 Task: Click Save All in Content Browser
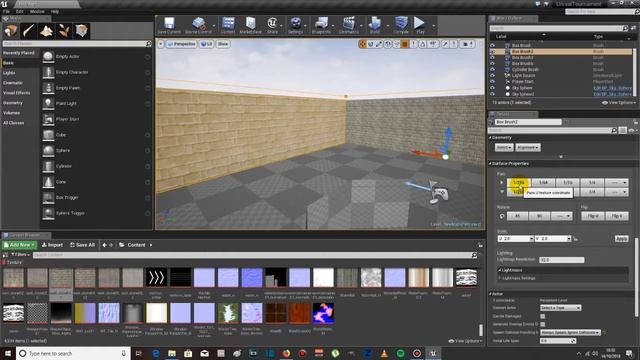[82, 245]
